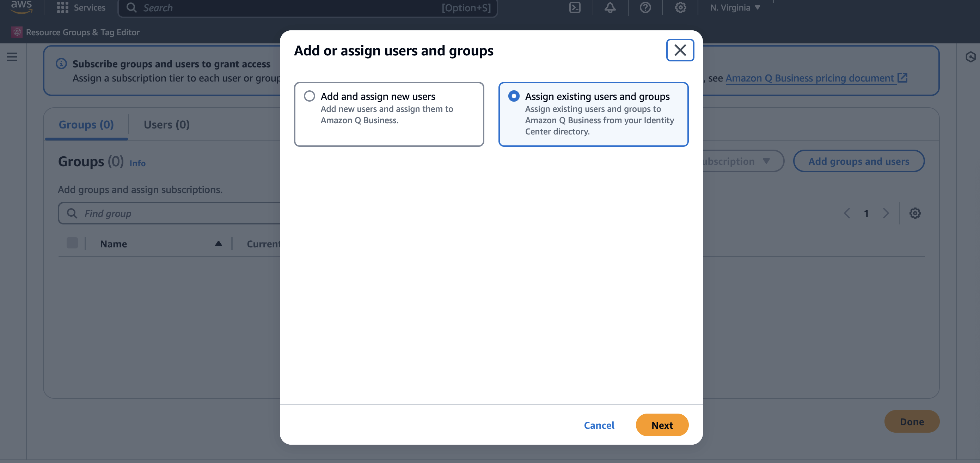Click the AWS logo home icon
The width and height of the screenshot is (980, 463).
tap(21, 7)
